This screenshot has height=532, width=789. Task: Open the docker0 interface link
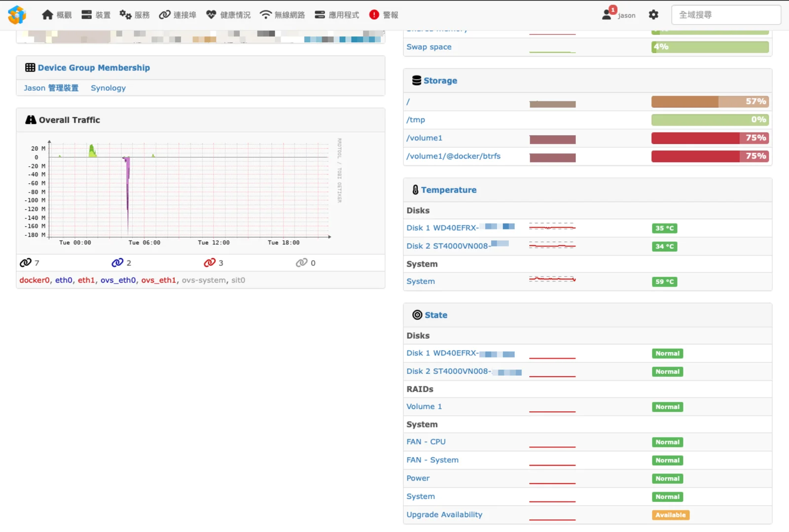(35, 280)
